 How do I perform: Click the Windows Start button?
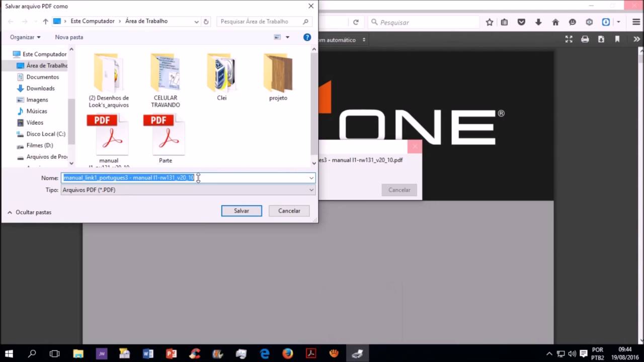[x=9, y=353]
